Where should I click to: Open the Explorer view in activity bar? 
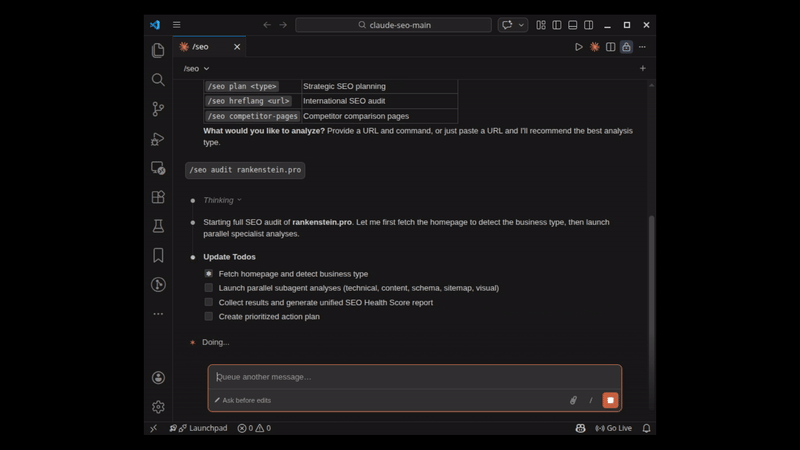[158, 50]
